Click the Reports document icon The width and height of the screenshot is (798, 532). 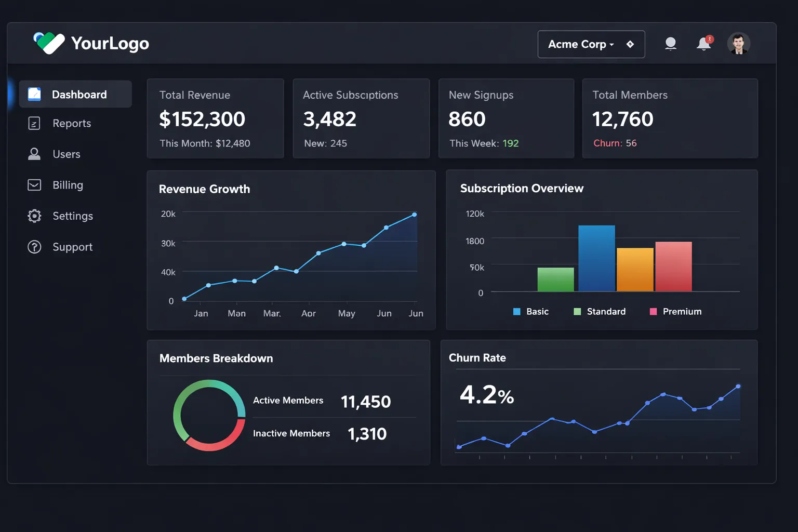[34, 123]
